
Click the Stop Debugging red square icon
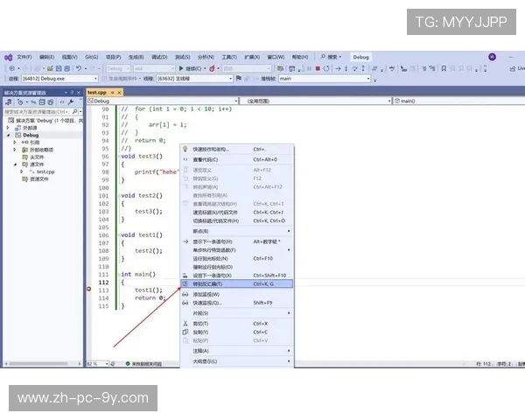[318, 68]
